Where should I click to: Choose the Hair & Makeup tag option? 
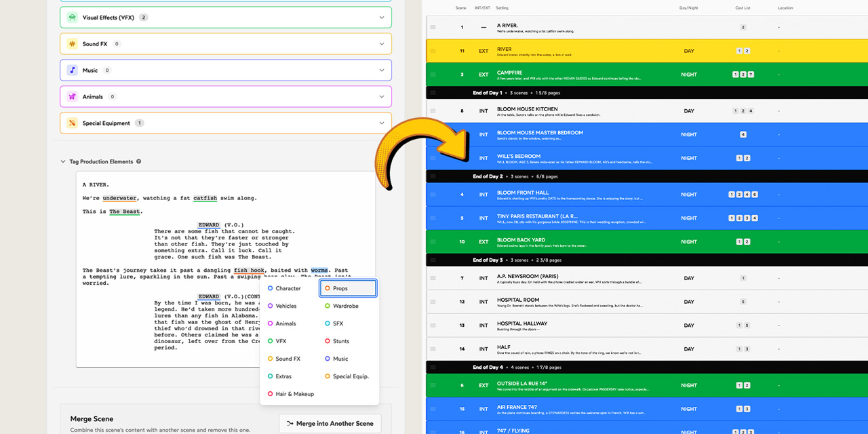click(x=294, y=394)
